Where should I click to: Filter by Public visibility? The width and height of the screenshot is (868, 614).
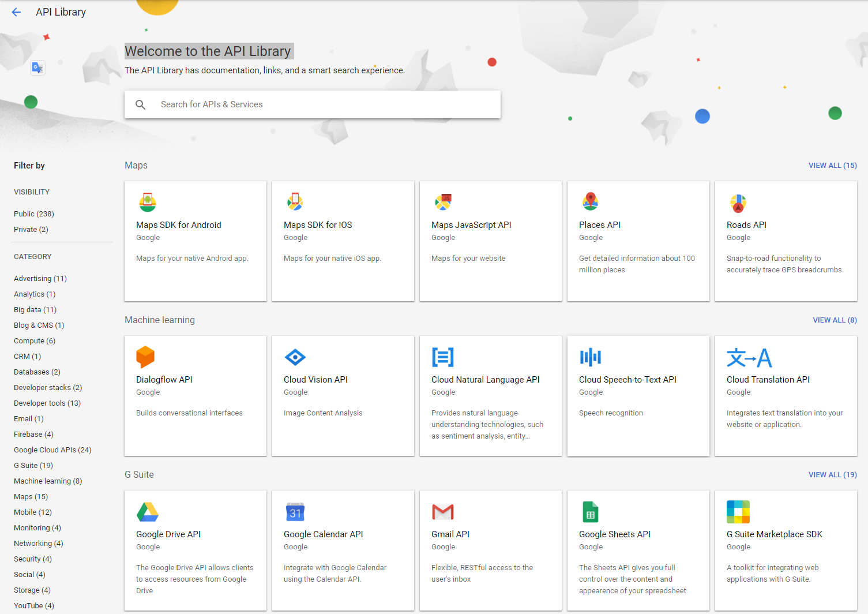click(34, 214)
